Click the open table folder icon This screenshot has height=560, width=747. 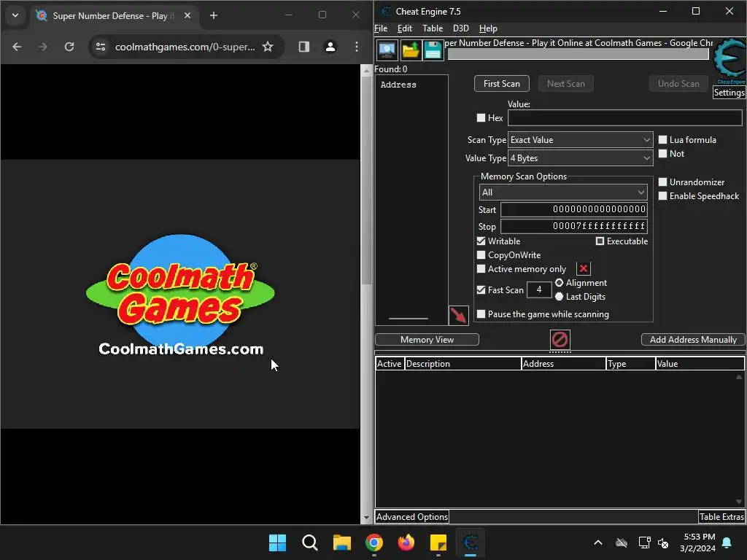[x=410, y=50]
